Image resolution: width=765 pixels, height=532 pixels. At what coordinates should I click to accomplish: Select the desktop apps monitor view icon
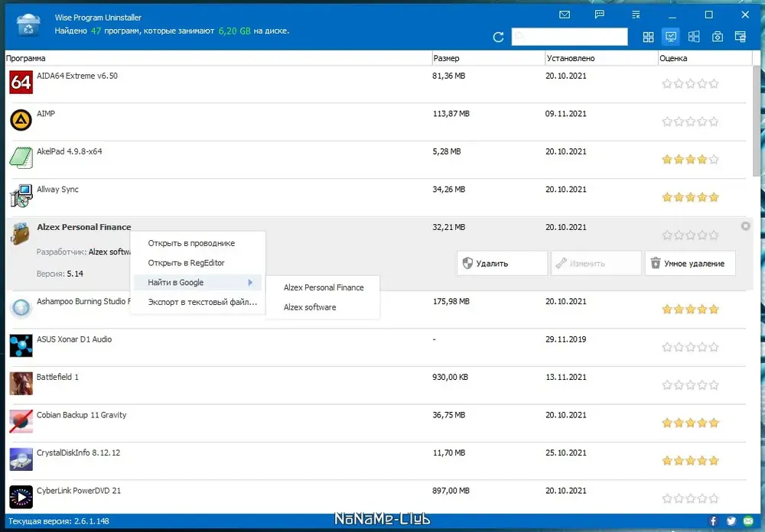click(671, 37)
